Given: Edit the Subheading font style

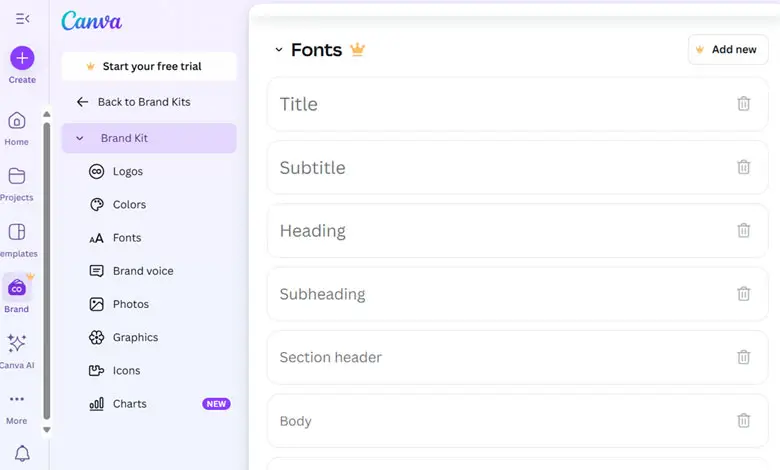Looking at the screenshot, I should click(517, 294).
